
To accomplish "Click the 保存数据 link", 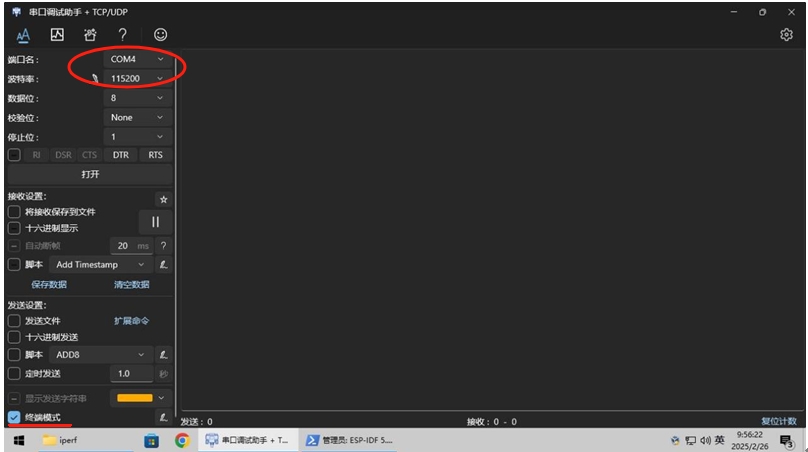I will coord(49,284).
